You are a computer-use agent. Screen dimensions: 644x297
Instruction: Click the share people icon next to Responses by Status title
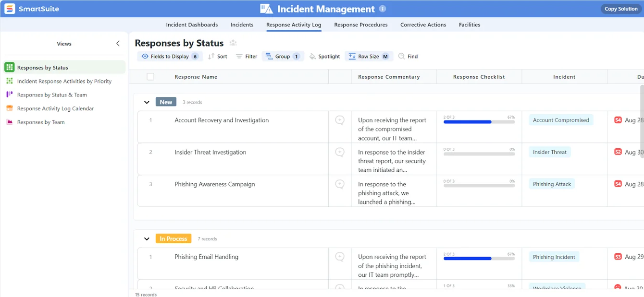tap(233, 43)
